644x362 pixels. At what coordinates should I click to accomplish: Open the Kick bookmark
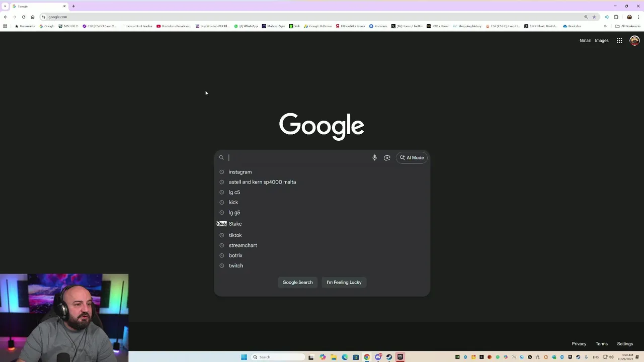295,26
